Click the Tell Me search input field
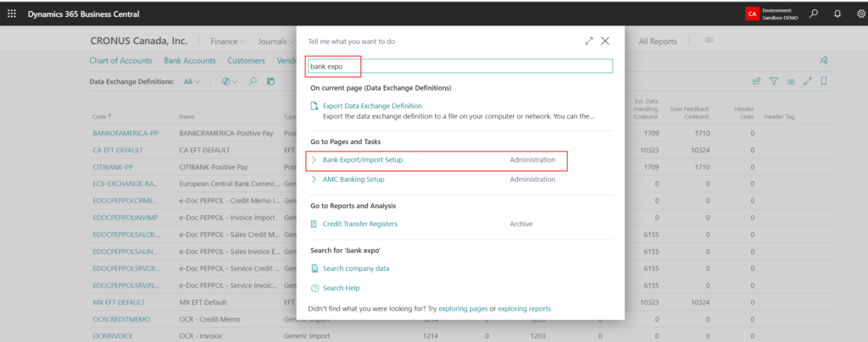868x342 pixels. tap(460, 66)
